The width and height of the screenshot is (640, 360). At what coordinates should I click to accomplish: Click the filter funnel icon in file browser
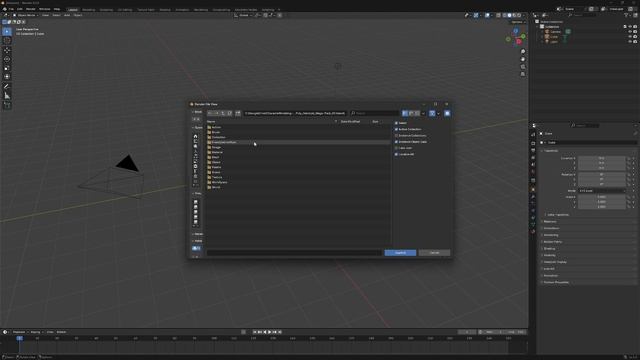(432, 113)
